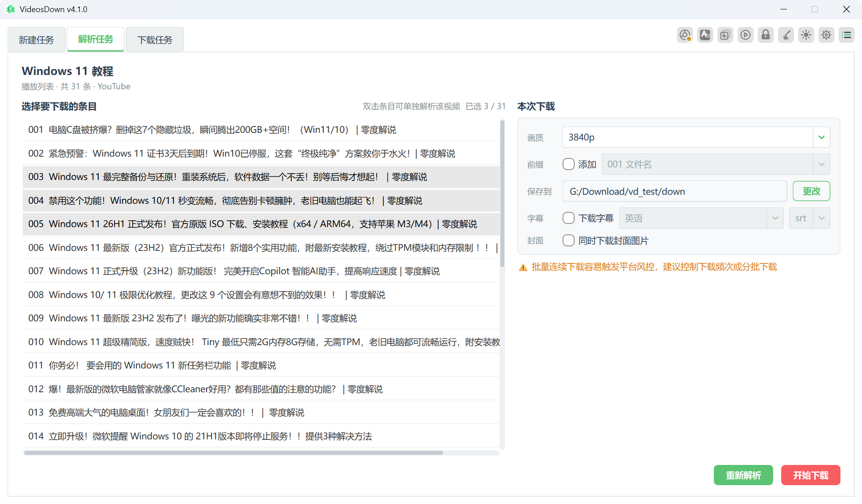Select item 009 最新版 23H2 发布了
862x504 pixels.
point(261,318)
